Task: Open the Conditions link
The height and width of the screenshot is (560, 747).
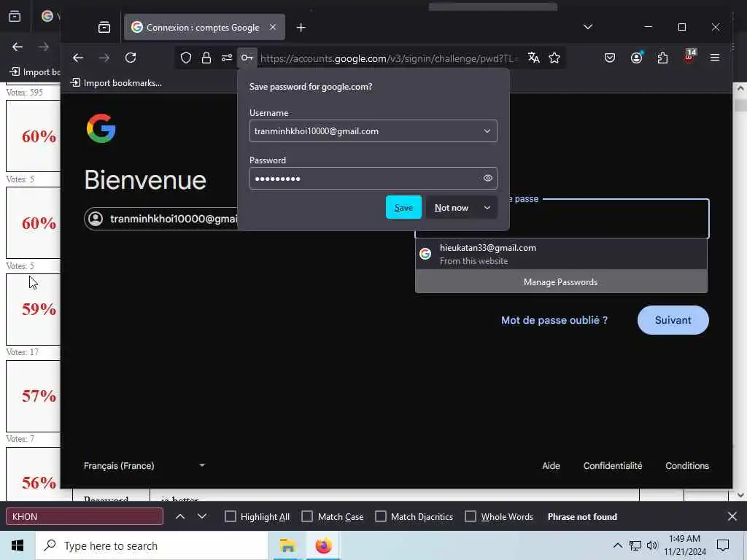Action: point(687,466)
